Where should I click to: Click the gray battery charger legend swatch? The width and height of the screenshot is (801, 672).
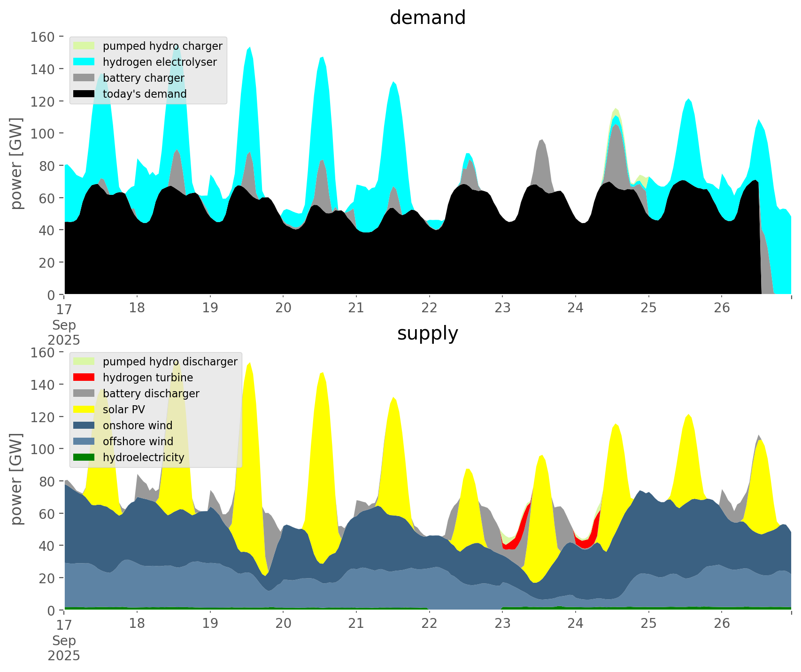[84, 78]
